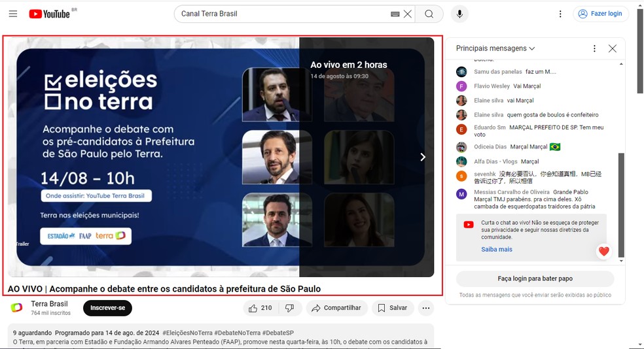Image resolution: width=644 pixels, height=349 pixels.
Task: Click Faça login para bater papo button
Action: point(535,278)
